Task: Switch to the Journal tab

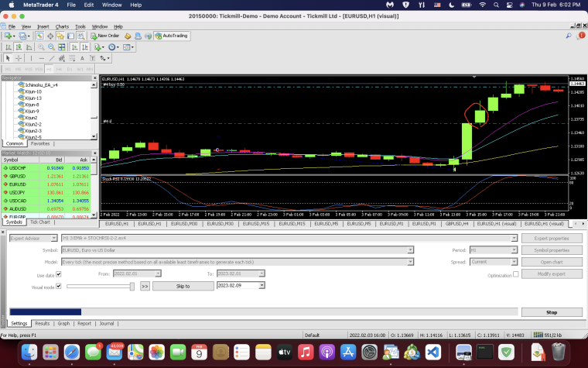Action: point(106,323)
